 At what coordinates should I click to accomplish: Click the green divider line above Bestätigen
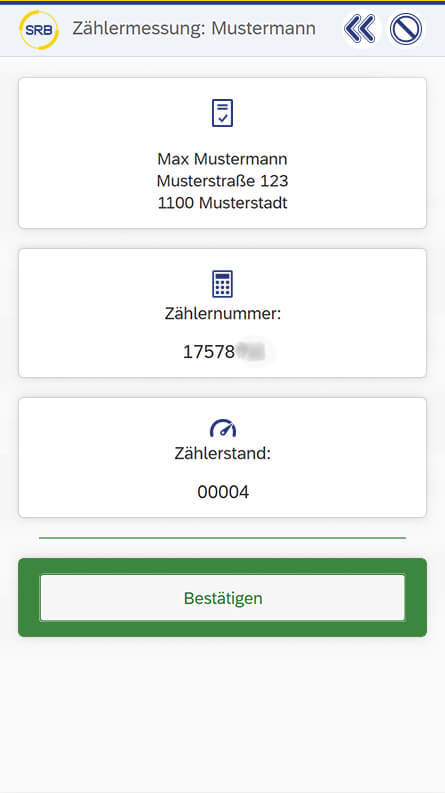[222, 538]
